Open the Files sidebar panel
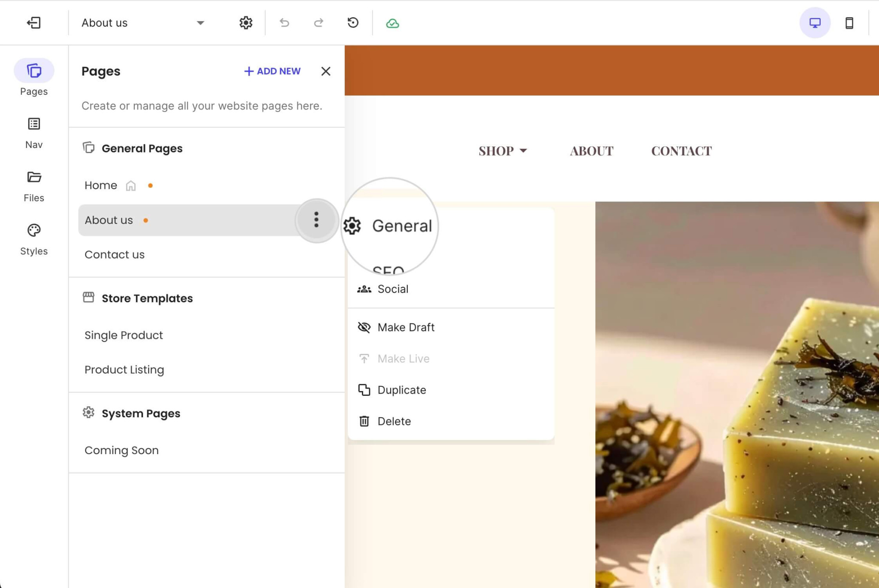 click(x=34, y=186)
